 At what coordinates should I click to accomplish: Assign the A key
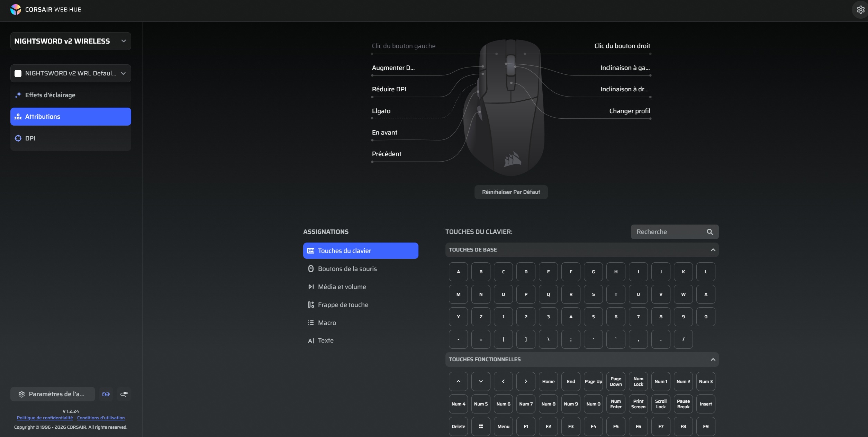pos(458,272)
